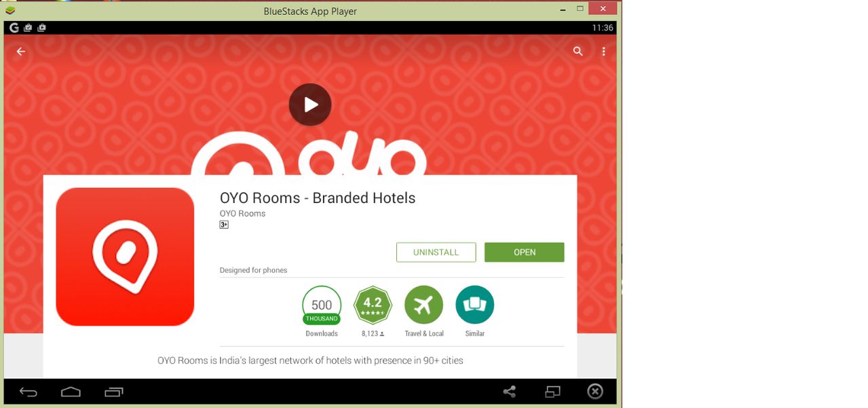This screenshot has height=408, width=868.
Task: Click the 3+ content rating badge
Action: pyautogui.click(x=224, y=225)
